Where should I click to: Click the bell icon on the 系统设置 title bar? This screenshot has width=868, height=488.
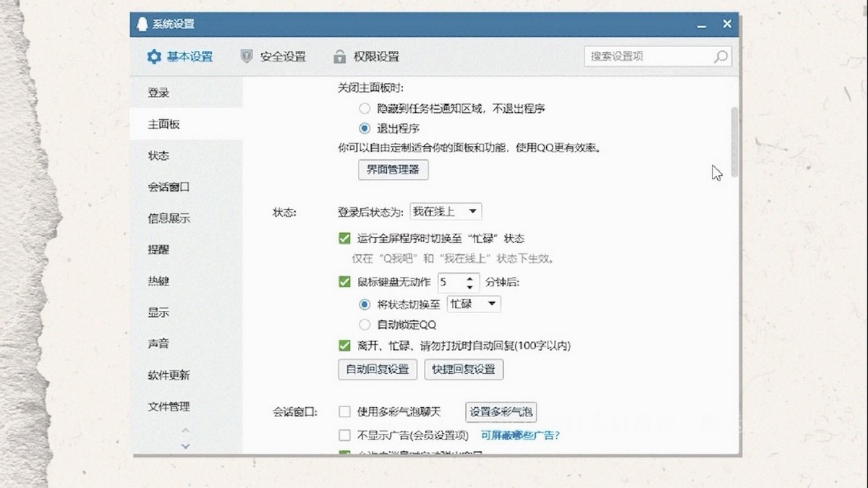click(142, 23)
